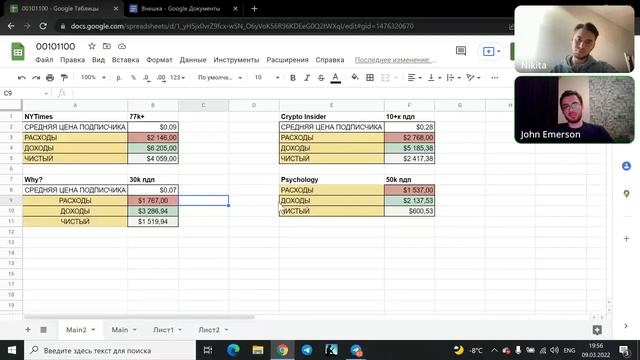Open the number format 123 dropdown

pos(178,78)
